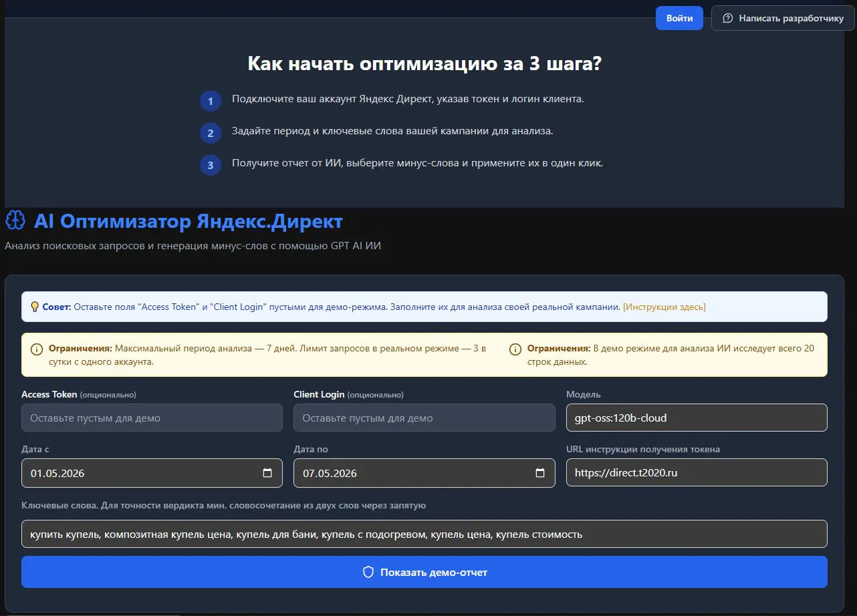Click the "Дата по" label
Screen dimensions: 857x616
[x=311, y=449]
